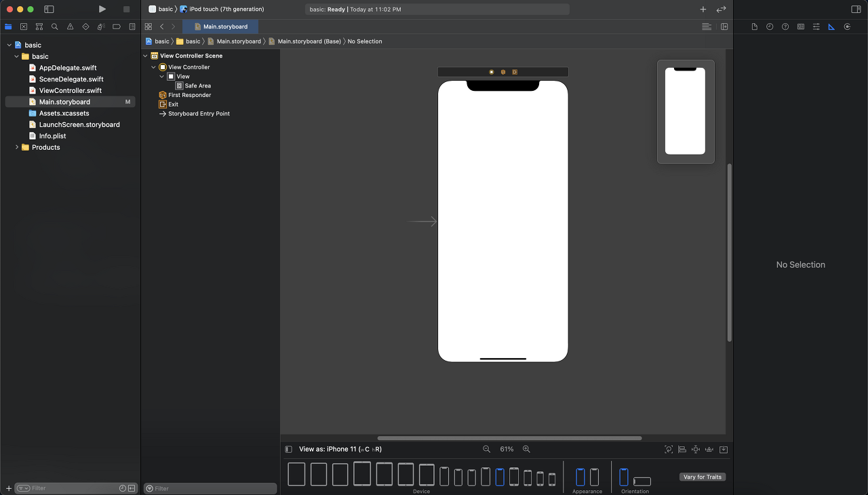Zoom in the storyboard canvas

coord(526,449)
